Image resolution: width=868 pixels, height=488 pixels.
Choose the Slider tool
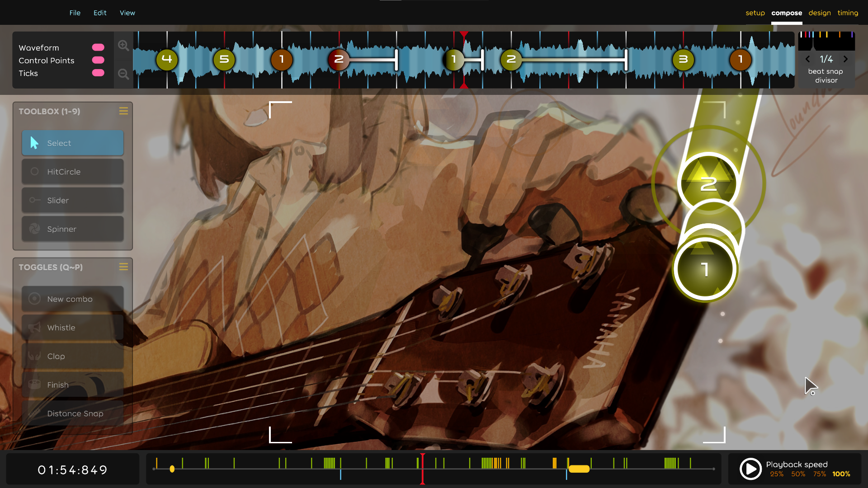click(73, 200)
